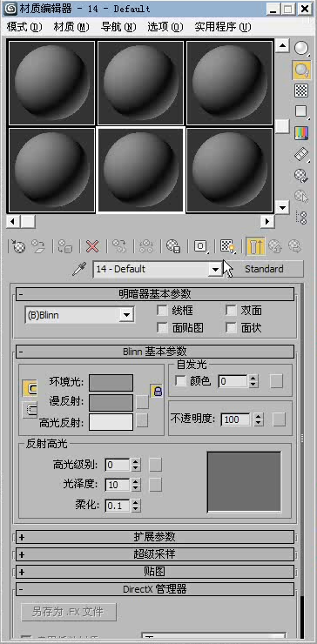317x644 pixels.
Task: Click the Go to Parent icon
Action: click(x=274, y=246)
